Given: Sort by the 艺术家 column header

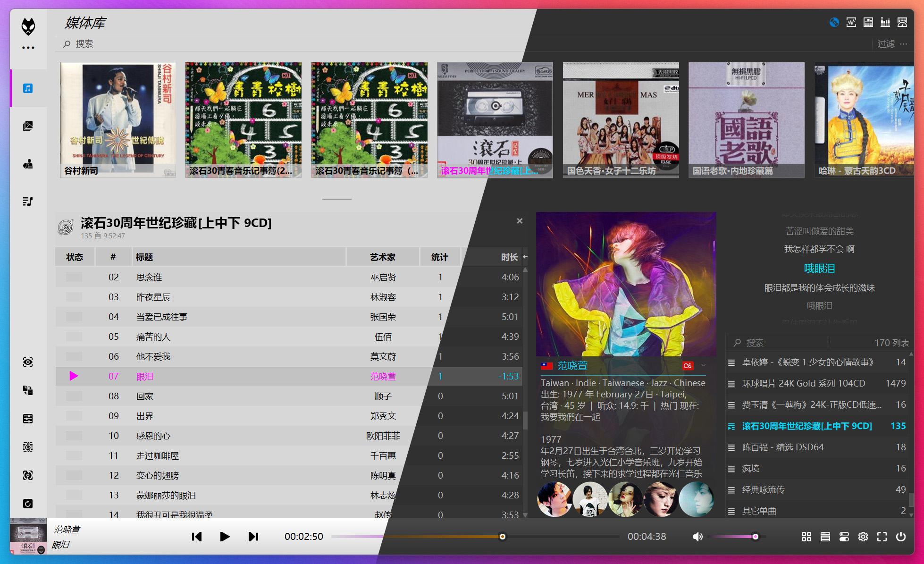Looking at the screenshot, I should pyautogui.click(x=383, y=257).
